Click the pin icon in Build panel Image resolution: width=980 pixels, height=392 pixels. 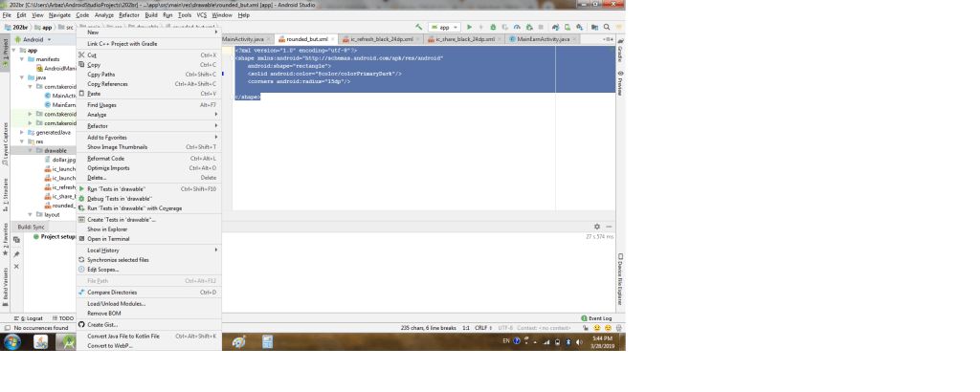17,254
